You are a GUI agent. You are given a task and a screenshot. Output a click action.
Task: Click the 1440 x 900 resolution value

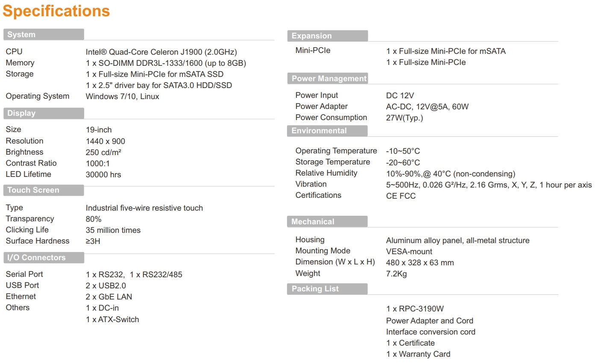[106, 141]
